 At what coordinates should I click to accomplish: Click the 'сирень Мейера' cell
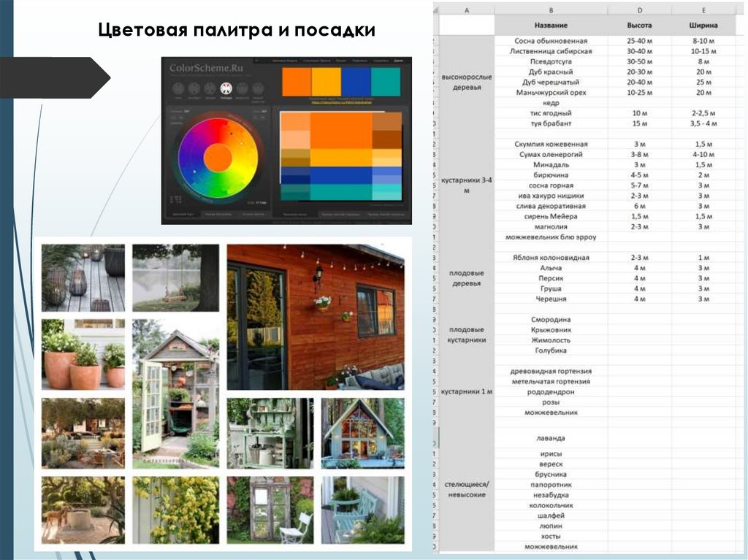pyautogui.click(x=551, y=217)
